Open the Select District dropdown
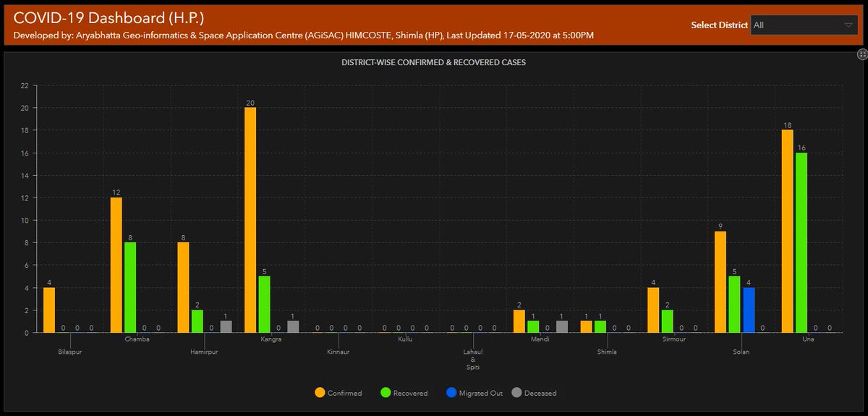This screenshot has width=868, height=416. click(x=804, y=25)
